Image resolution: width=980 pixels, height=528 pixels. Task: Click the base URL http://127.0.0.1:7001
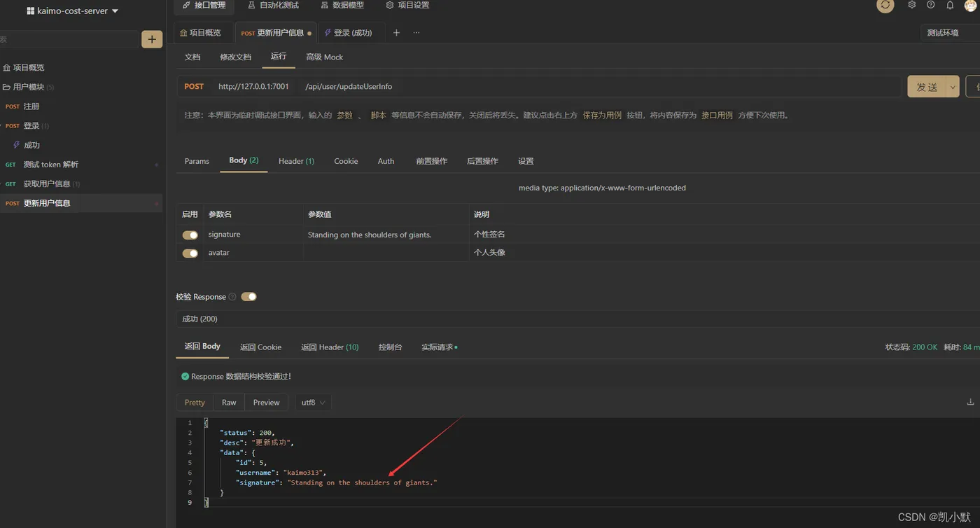click(253, 87)
